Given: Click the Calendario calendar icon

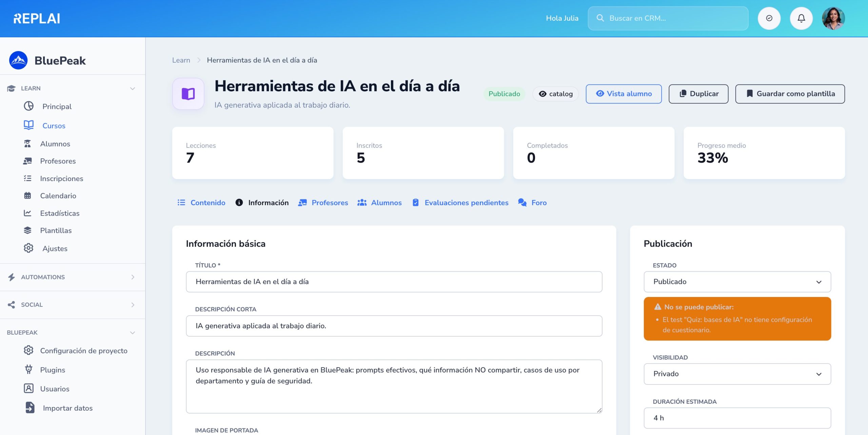Looking at the screenshot, I should pos(27,196).
